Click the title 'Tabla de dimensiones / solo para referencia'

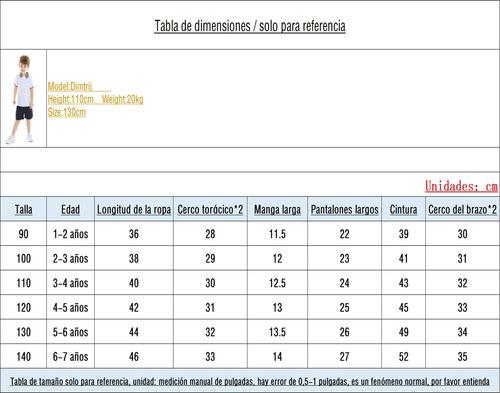click(250, 26)
